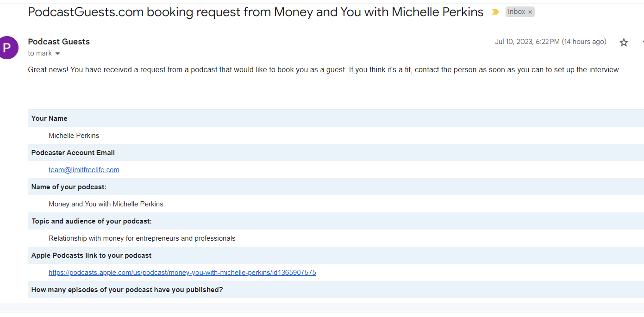Click the 'Podcaster Account Email' row header

coord(73,153)
